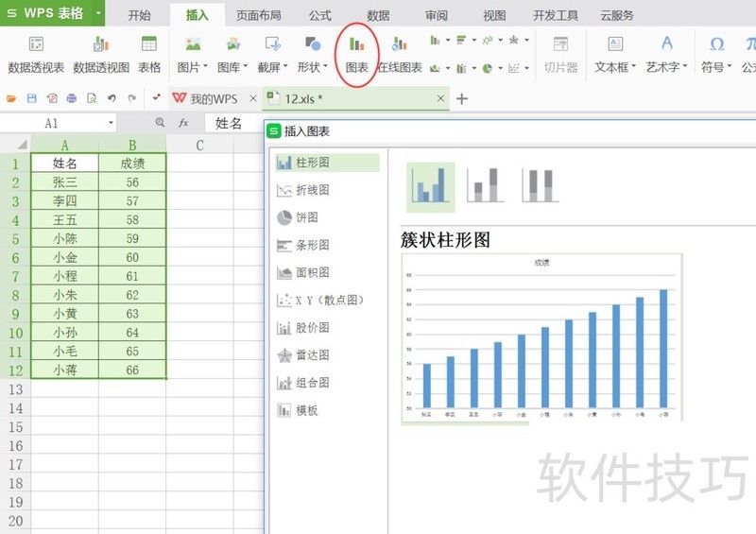
Task: Click the formula bar showing 姓名
Action: (233, 123)
